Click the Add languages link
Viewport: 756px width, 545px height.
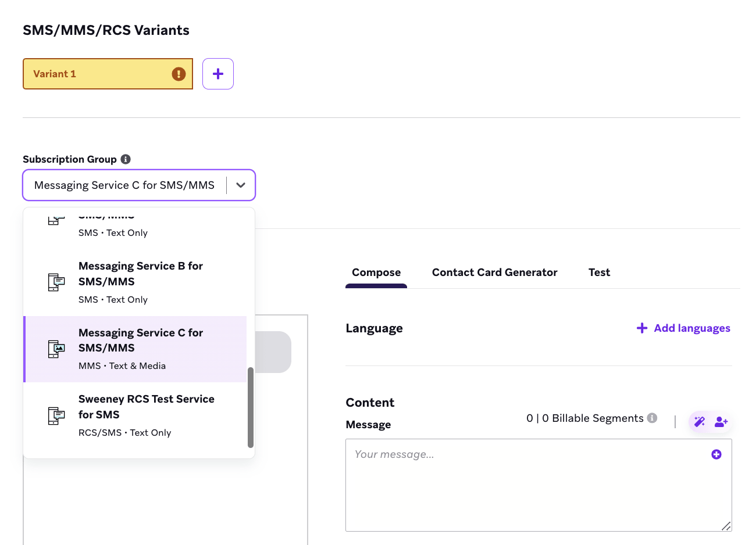[x=683, y=328]
